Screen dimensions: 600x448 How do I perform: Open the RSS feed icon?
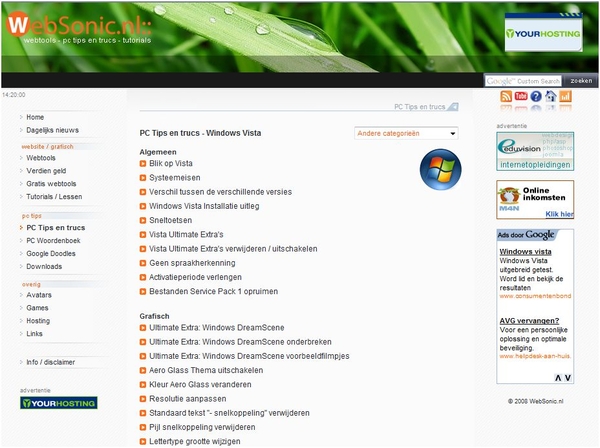(506, 96)
